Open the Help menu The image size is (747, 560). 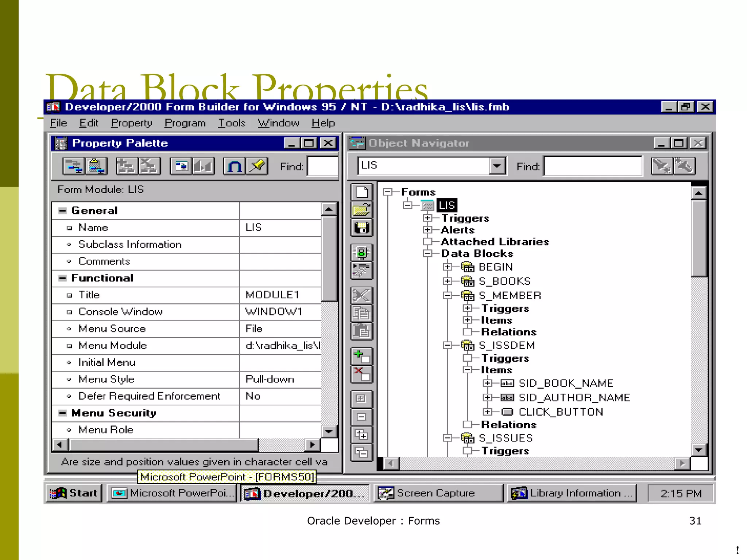click(x=323, y=123)
